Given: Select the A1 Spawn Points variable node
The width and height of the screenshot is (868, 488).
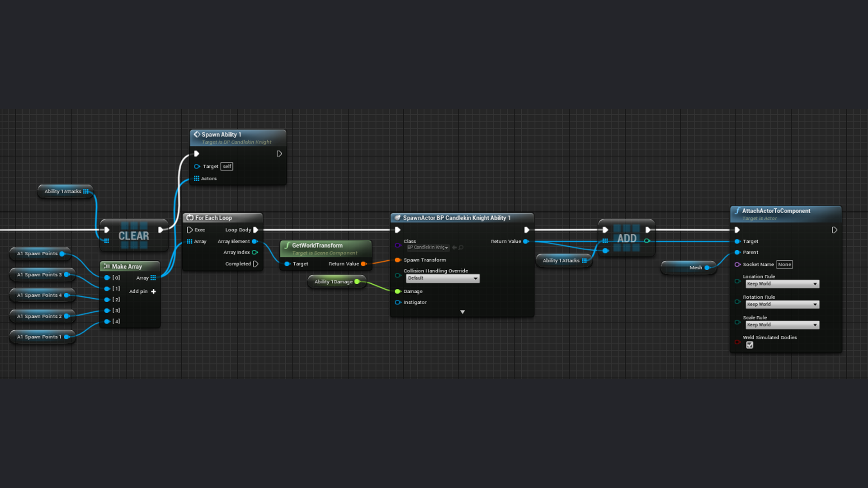Looking at the screenshot, I should pyautogui.click(x=40, y=254).
